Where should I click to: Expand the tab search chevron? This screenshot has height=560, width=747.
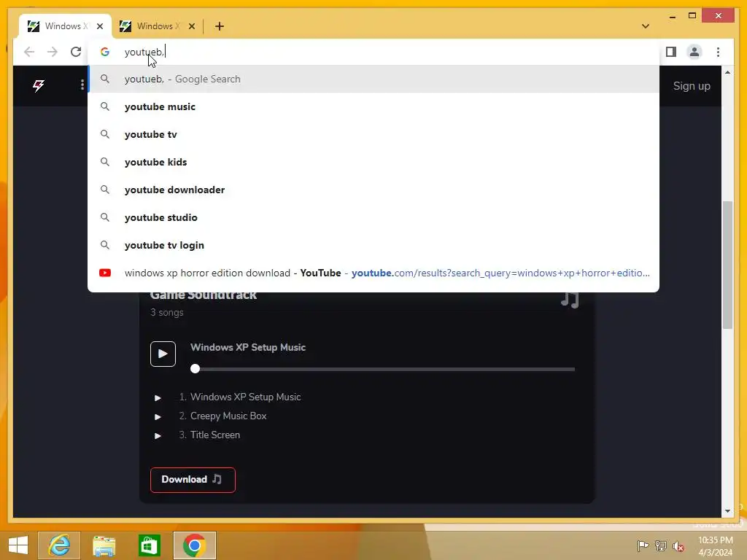[x=645, y=26]
